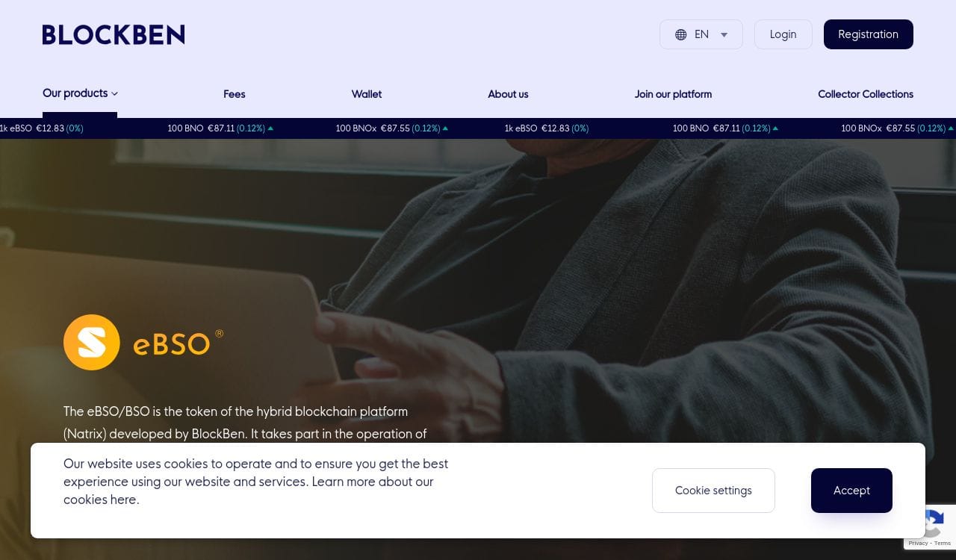Click the reCAPTCHA badge icon
Screen dimensions: 956x560
pos(931,523)
